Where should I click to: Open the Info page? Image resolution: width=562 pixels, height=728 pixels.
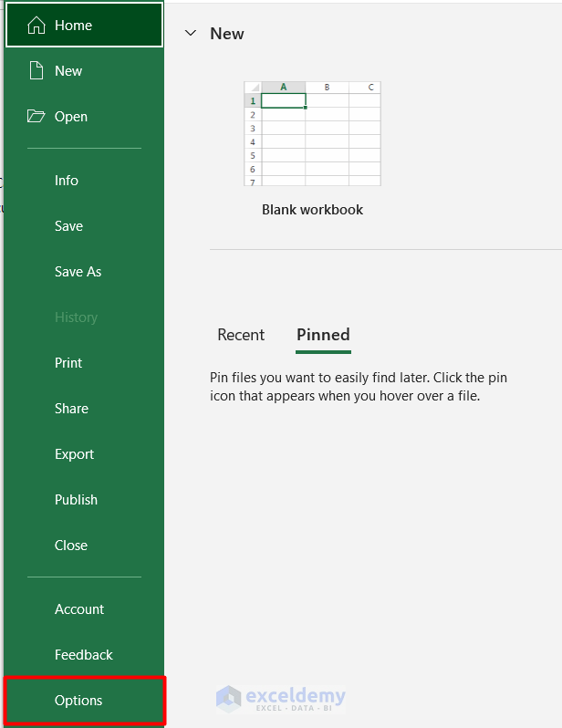67,181
